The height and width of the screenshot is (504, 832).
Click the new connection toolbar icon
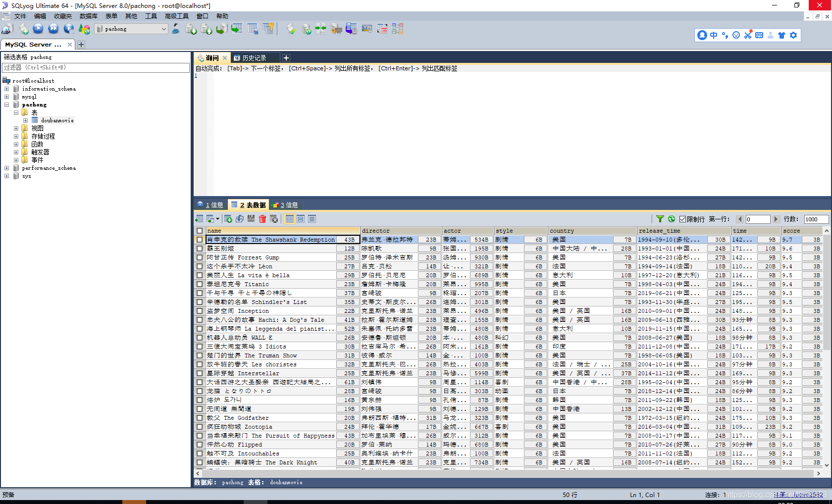[x=7, y=29]
